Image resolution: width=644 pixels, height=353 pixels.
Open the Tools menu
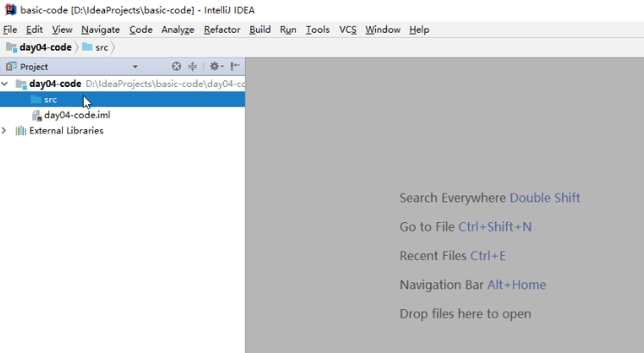pos(317,29)
